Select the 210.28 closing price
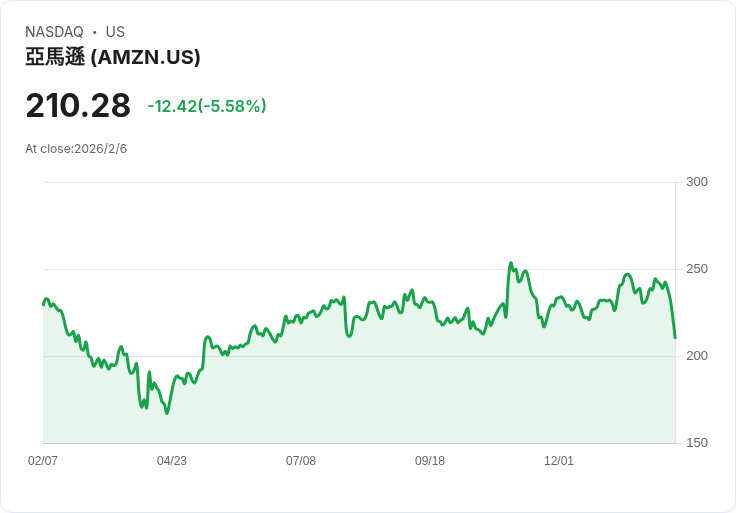Screen dimensions: 736x513 78,105
